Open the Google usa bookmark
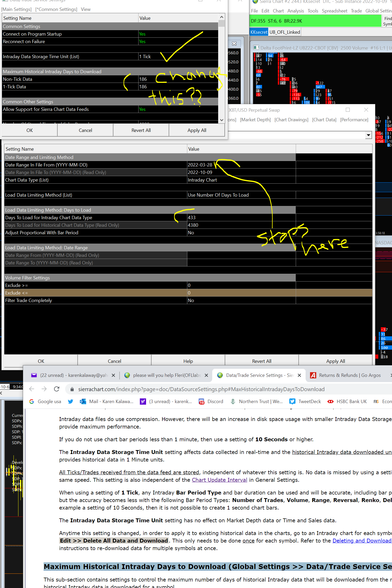The image size is (392, 588). tap(45, 402)
